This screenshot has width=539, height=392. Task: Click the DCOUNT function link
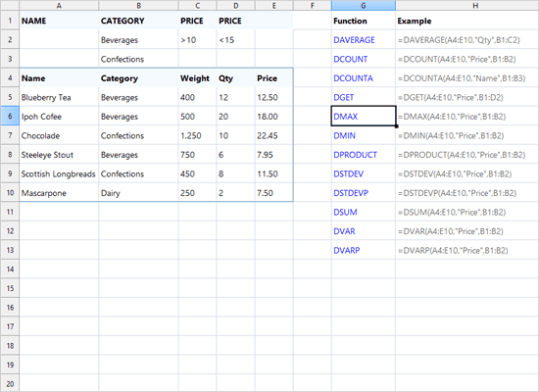click(x=350, y=59)
